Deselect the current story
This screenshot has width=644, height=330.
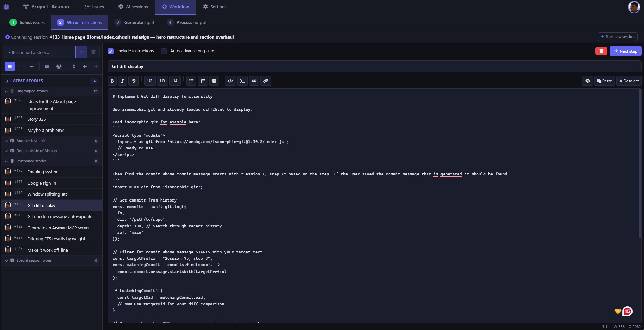click(629, 81)
